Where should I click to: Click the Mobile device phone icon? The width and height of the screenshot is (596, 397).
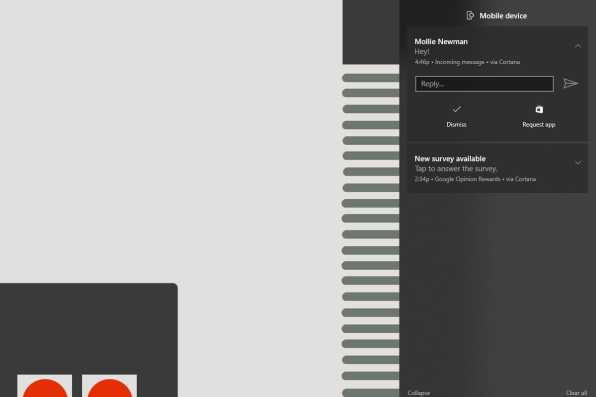[x=470, y=16]
